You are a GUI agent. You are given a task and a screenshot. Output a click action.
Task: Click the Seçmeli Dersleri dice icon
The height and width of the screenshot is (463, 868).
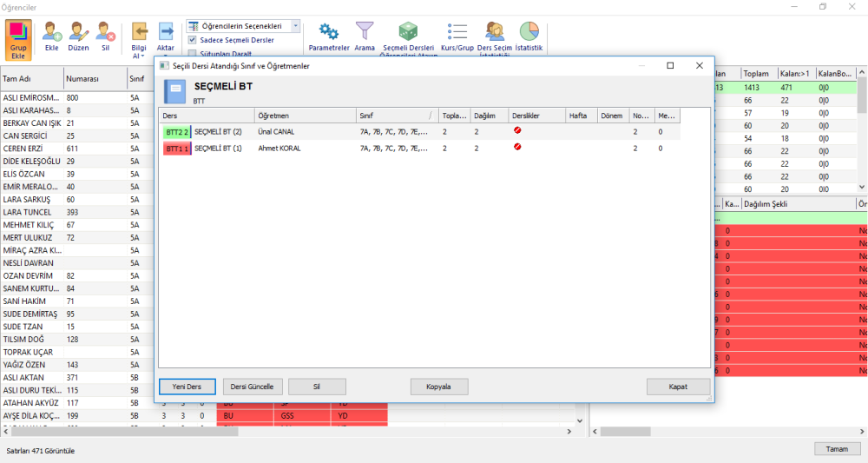tap(408, 31)
